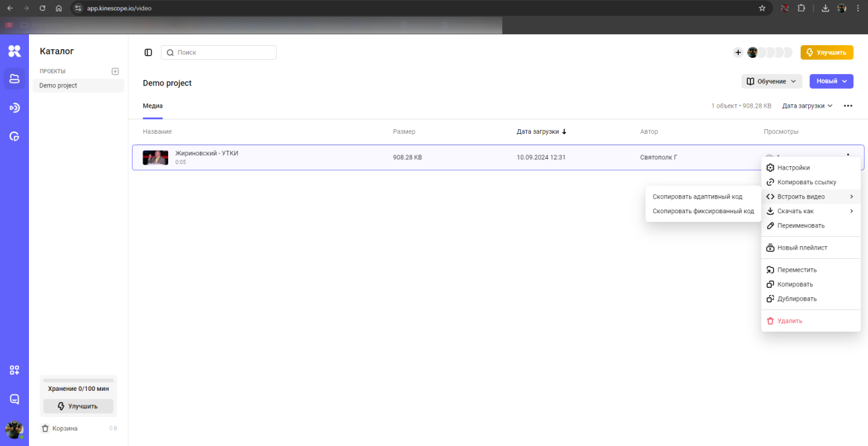The width and height of the screenshot is (868, 446).
Task: Select Скопировать адаптивный код
Action: [x=703, y=196]
